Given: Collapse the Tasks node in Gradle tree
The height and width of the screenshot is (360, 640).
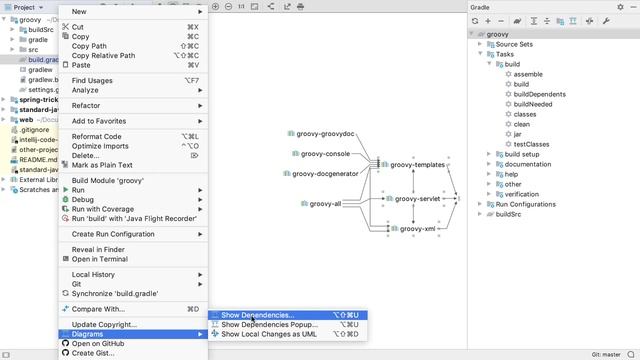Looking at the screenshot, I should (480, 54).
